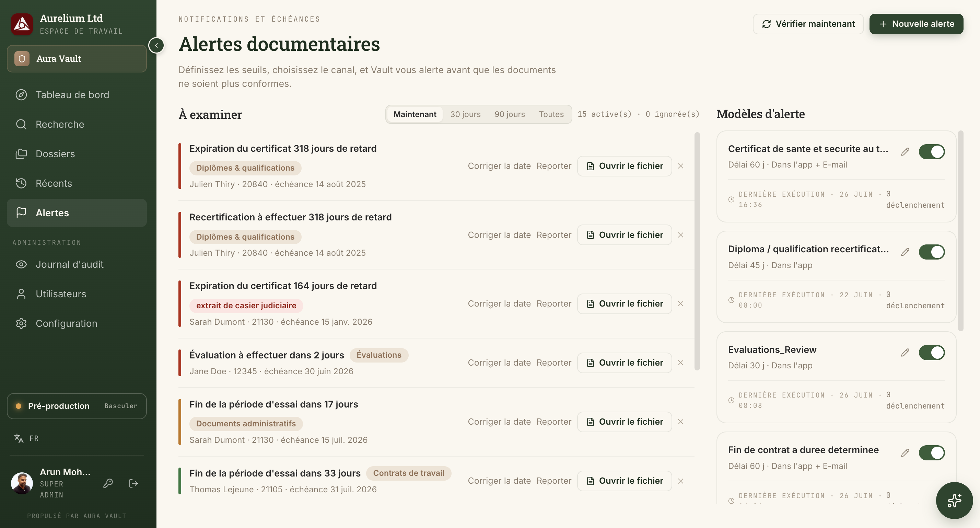The image size is (980, 528).
Task: Dismiss Fin de la période d'essai 17 jours alert
Action: [680, 422]
